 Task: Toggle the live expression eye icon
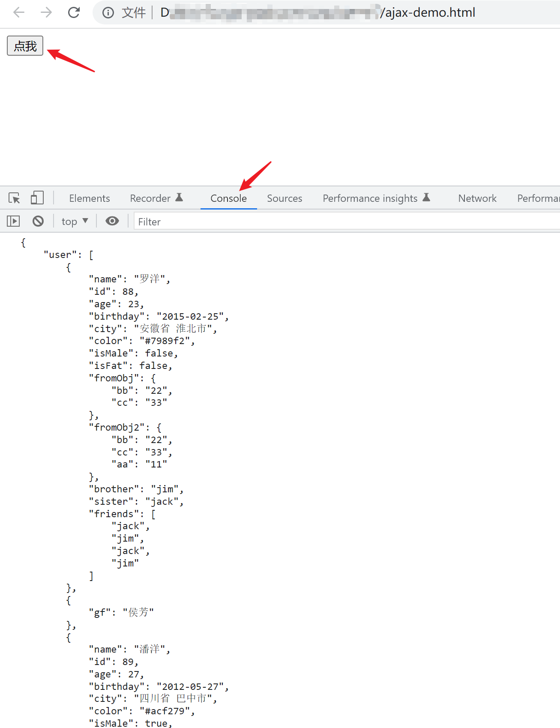(x=112, y=221)
